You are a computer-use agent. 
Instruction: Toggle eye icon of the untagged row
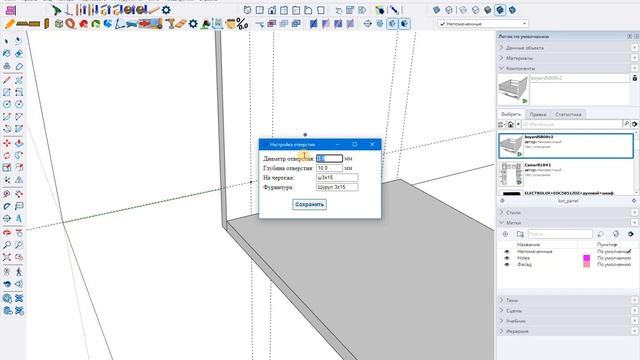click(507, 251)
